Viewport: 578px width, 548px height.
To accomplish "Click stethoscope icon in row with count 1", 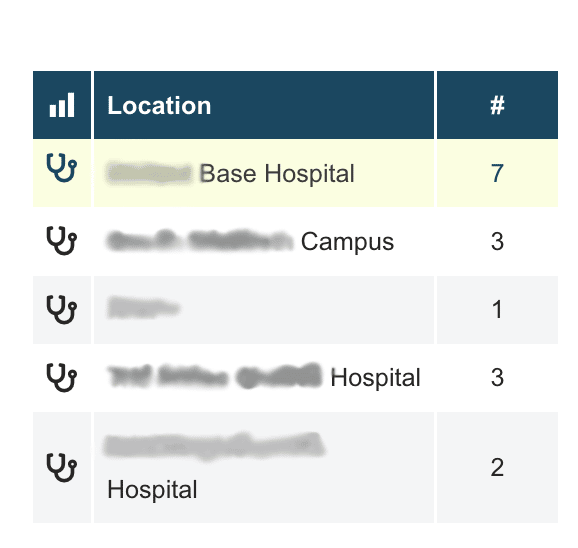I will tap(62, 310).
